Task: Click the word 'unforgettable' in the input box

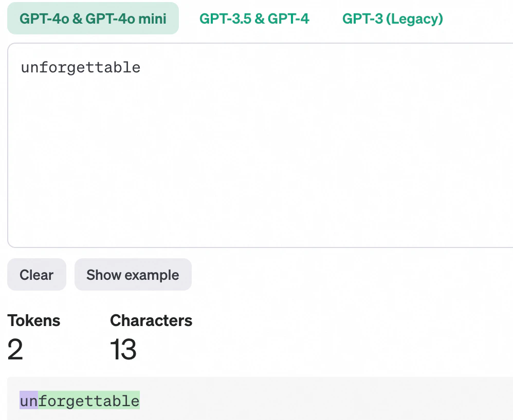Action: pos(81,68)
